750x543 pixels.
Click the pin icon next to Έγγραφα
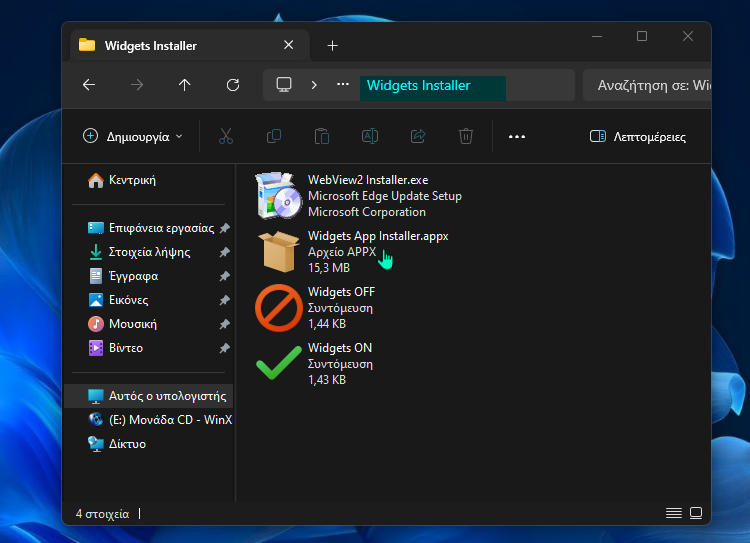coord(224,276)
